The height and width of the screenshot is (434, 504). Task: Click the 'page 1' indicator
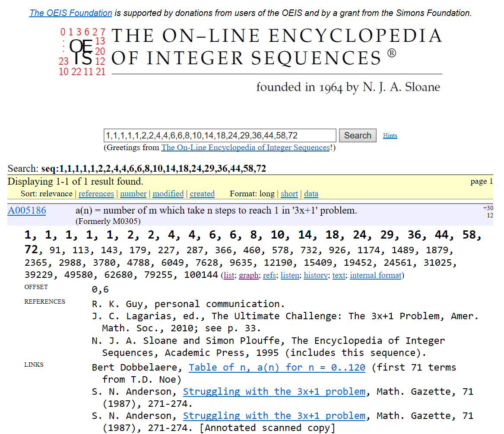point(482,181)
